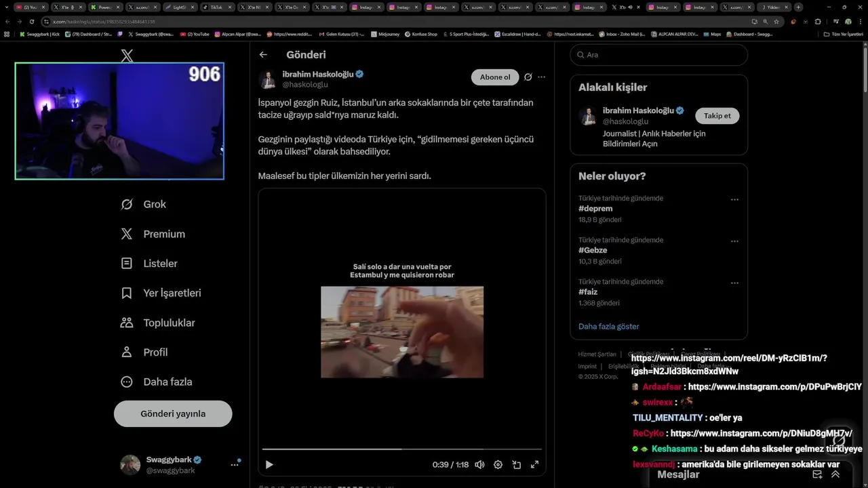
Task: Open the Gelen Kutusu bookmark
Action: coord(342,34)
